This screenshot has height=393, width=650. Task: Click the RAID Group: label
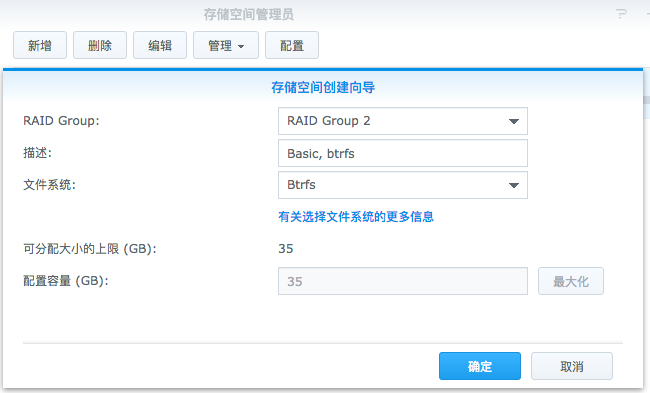(61, 121)
